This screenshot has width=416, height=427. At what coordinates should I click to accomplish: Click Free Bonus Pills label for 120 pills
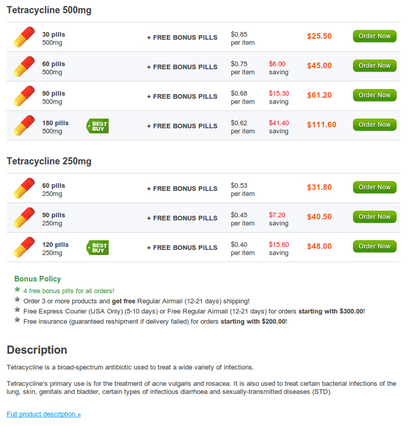182,248
